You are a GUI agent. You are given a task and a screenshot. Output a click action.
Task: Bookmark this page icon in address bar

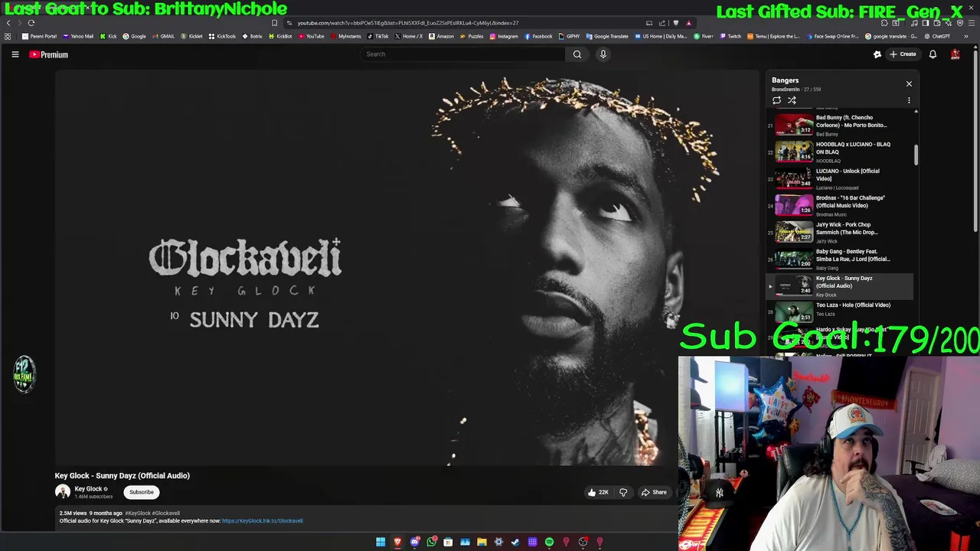click(274, 23)
